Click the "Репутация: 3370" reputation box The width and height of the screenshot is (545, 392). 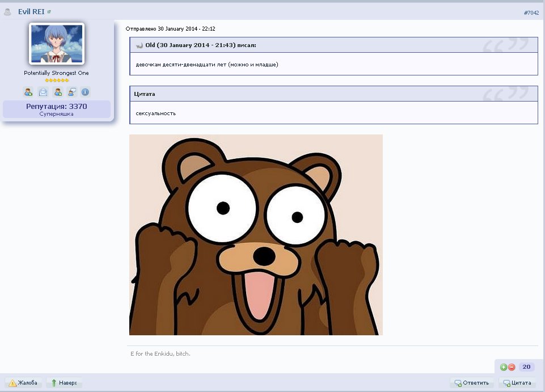tap(57, 109)
